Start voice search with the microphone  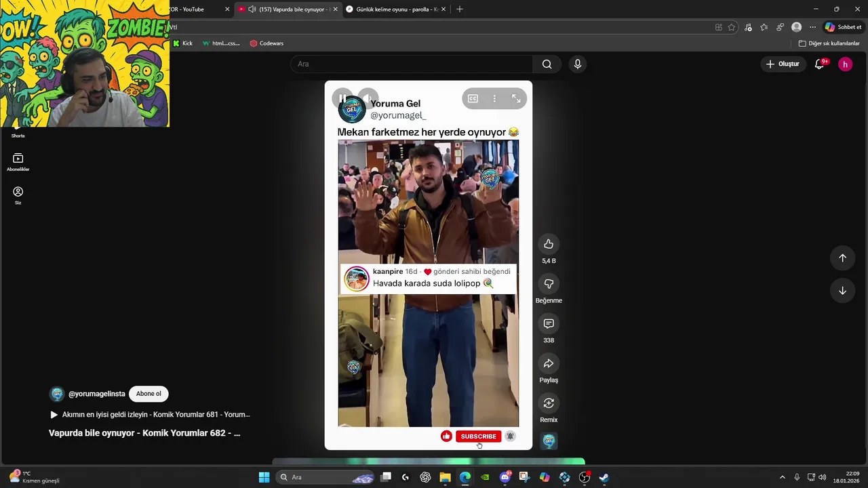tap(577, 64)
